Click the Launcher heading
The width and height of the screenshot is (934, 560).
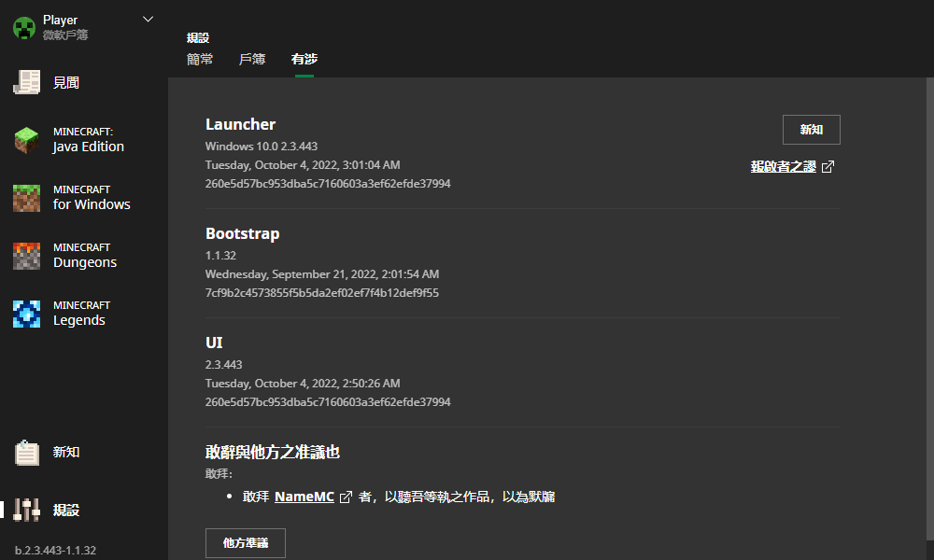click(241, 124)
